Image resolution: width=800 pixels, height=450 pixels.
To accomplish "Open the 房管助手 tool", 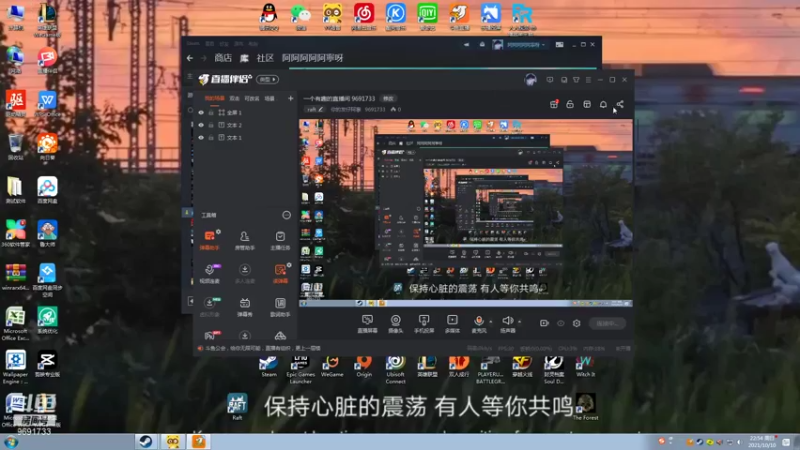I will tap(244, 240).
